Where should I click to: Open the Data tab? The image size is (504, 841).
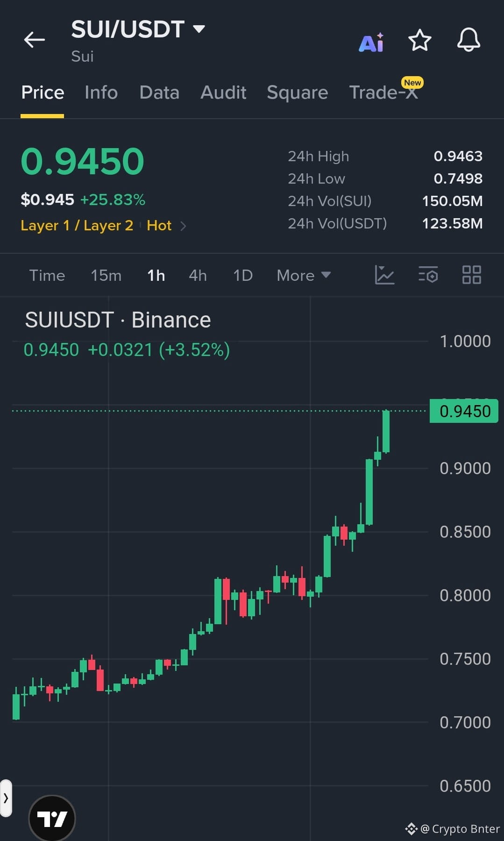tap(159, 92)
